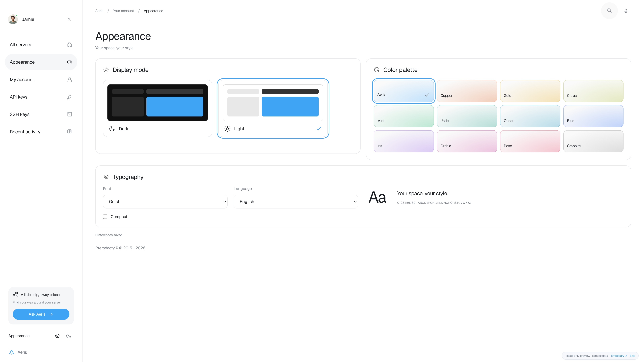Select the Aeris color palette

tap(404, 91)
